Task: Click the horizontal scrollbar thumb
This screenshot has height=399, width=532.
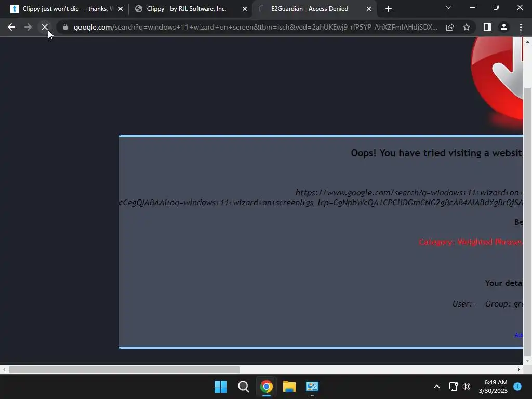Action: 124,369
